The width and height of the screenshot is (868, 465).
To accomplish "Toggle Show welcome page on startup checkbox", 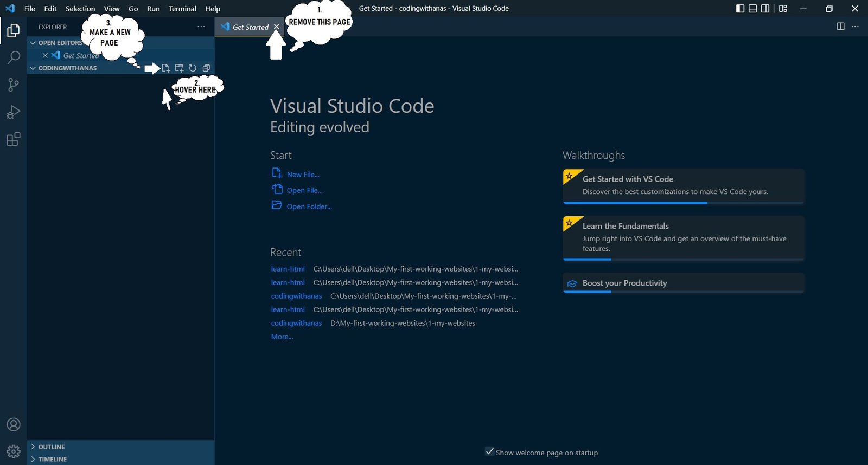I will tap(489, 451).
